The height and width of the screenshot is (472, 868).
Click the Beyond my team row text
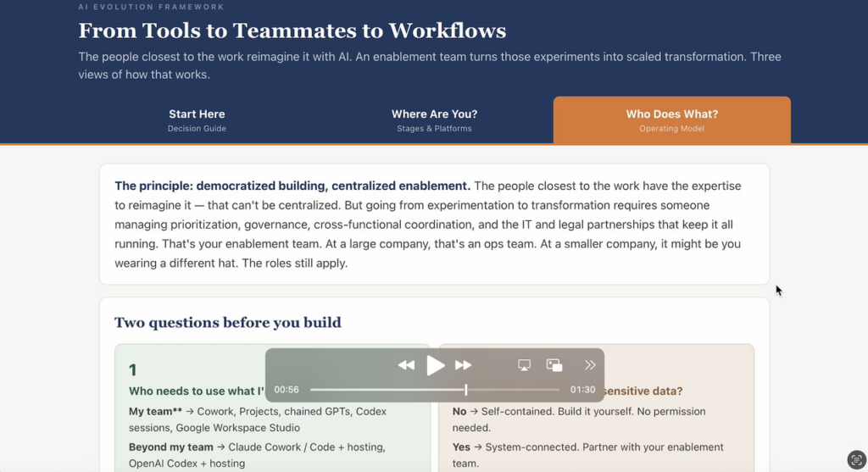(258, 455)
